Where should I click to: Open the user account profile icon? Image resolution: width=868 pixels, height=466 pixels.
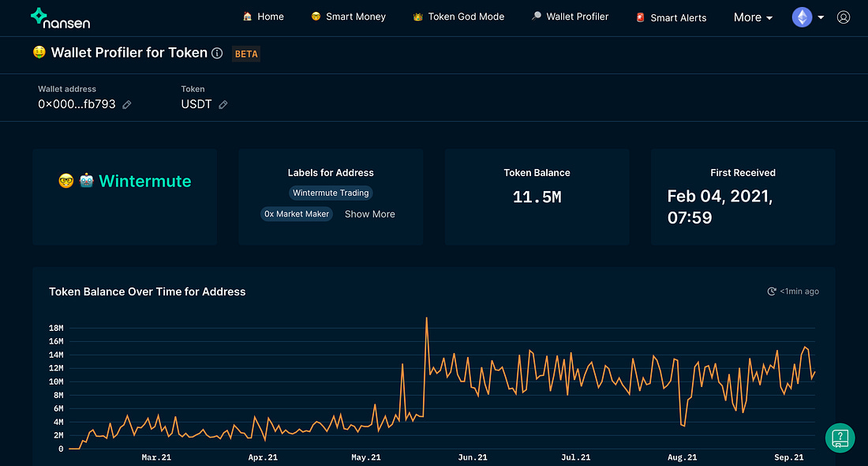[x=844, y=17]
